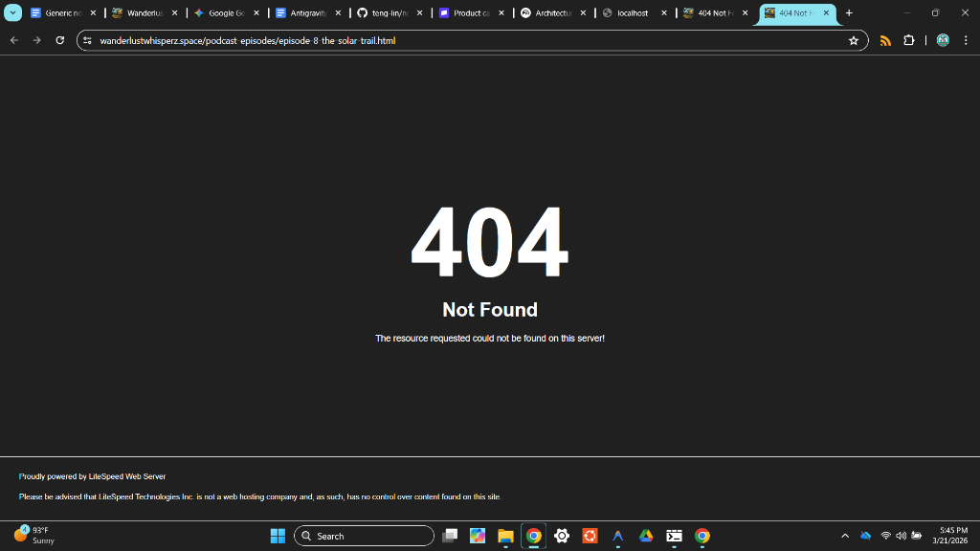Open the RSS feed extension icon

click(885, 40)
